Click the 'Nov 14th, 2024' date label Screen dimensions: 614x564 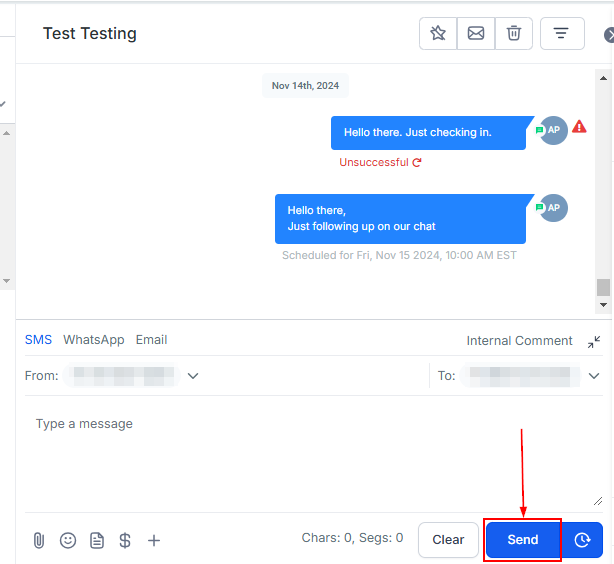[305, 86]
